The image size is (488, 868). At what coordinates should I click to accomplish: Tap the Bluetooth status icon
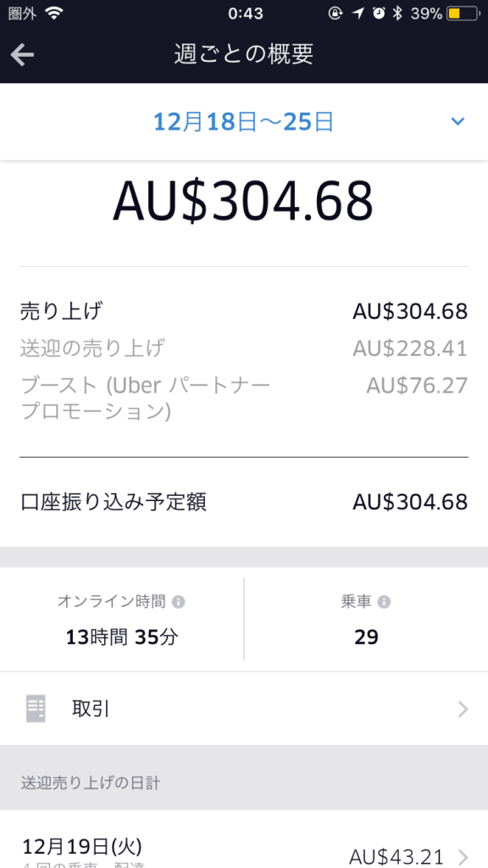tap(396, 14)
